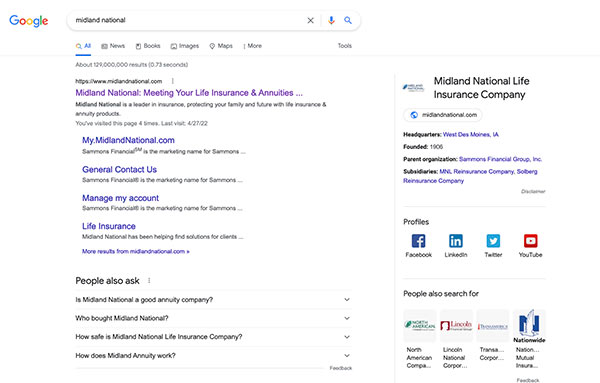The width and height of the screenshot is (600, 383).
Task: Click Feedback under People also search for
Action: (528, 380)
